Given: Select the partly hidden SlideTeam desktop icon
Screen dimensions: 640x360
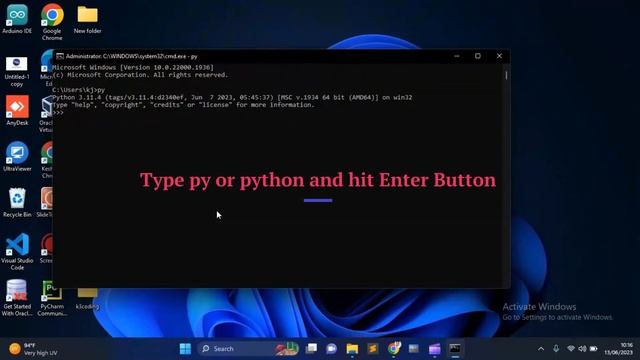Looking at the screenshot, I should [46, 202].
